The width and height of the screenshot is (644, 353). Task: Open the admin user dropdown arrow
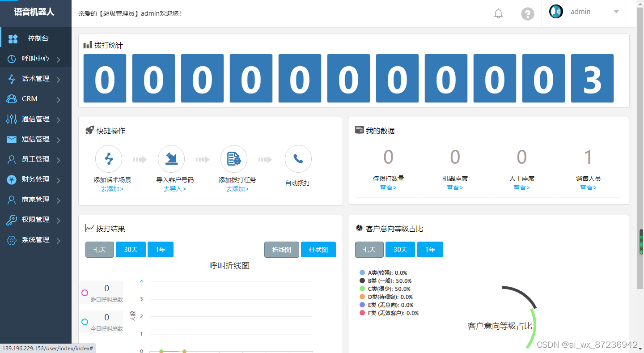coord(616,12)
